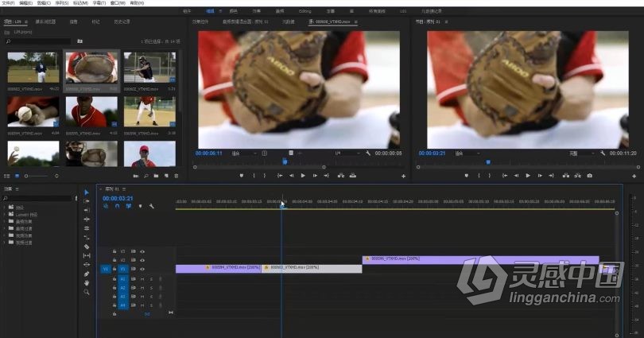Image resolution: width=644 pixels, height=338 pixels.
Task: Mute audio track A1
Action: point(142,279)
